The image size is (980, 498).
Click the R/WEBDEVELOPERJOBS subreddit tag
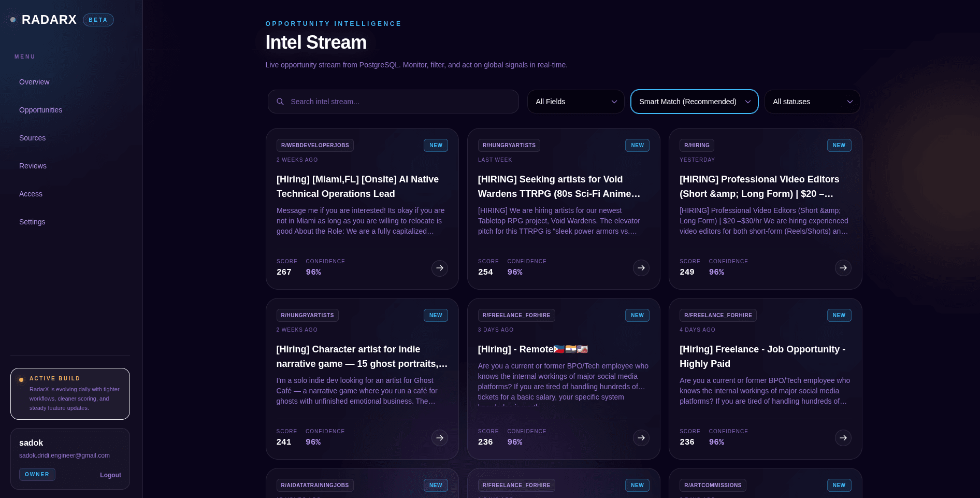pos(314,145)
